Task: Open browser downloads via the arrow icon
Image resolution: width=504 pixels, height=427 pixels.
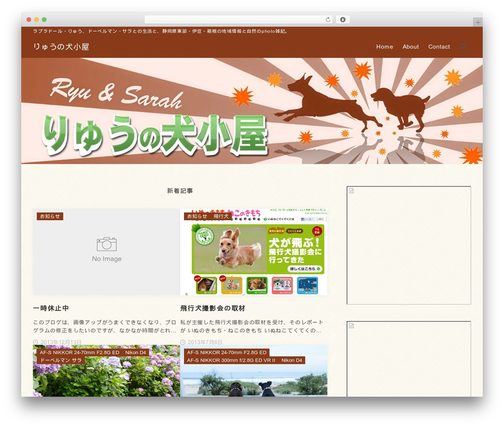Action: tap(343, 20)
